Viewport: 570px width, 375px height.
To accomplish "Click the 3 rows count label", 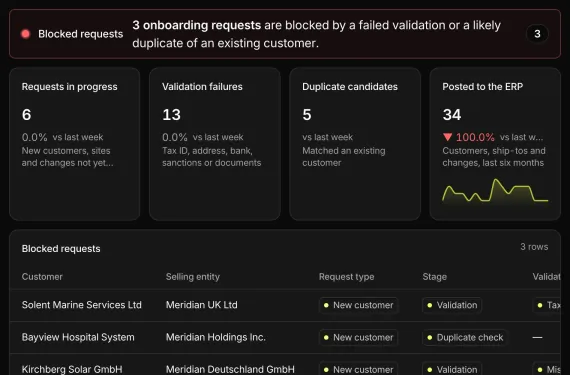I will [534, 247].
